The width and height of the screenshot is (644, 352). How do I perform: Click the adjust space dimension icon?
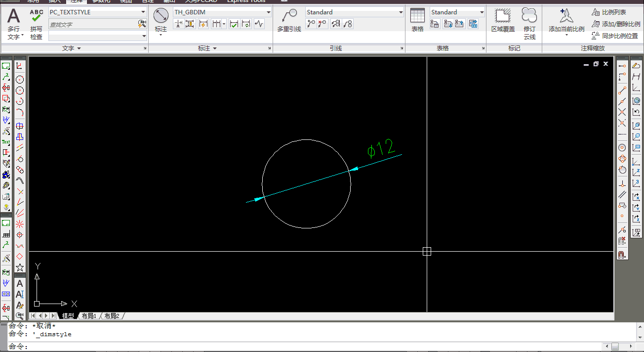[x=190, y=24]
